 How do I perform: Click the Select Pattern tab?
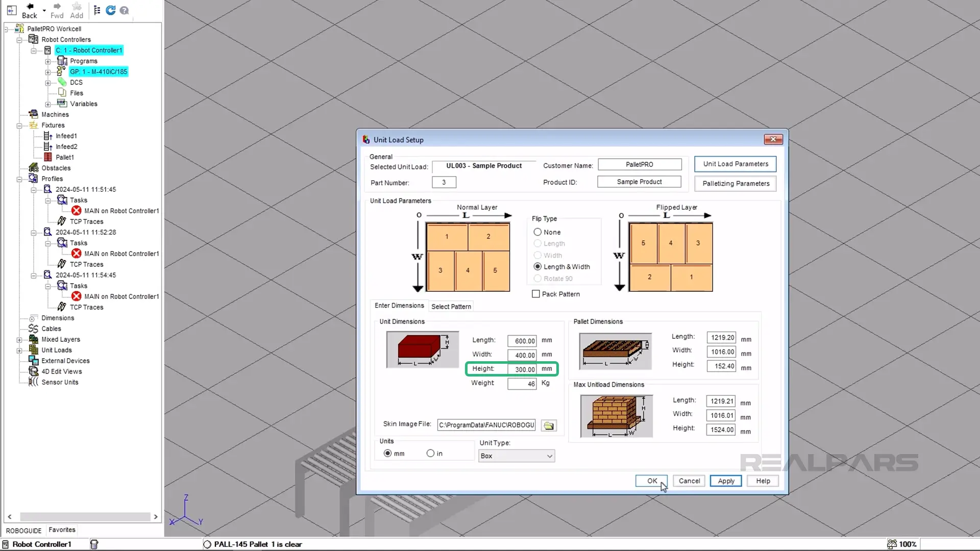pos(451,306)
